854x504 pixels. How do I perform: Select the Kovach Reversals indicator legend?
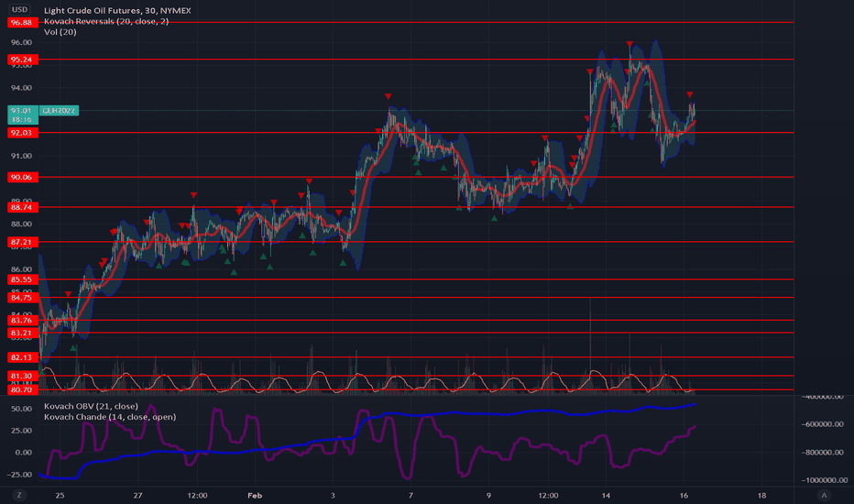coord(106,21)
